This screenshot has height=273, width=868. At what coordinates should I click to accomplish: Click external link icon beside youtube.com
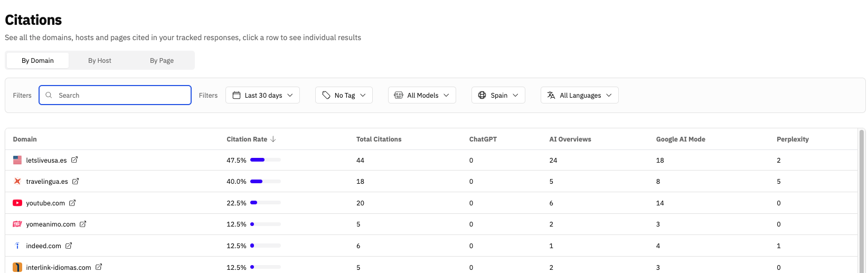(72, 203)
